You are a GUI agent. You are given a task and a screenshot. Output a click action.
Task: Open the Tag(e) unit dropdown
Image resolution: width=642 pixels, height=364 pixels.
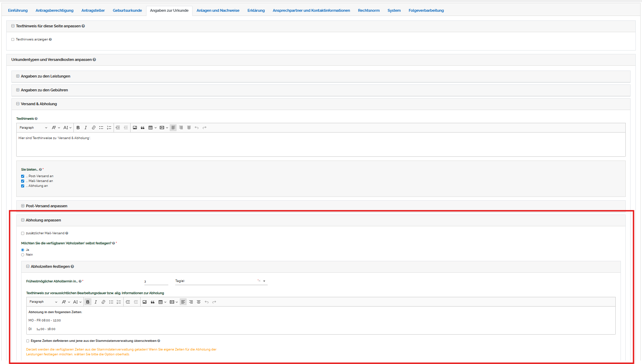pyautogui.click(x=264, y=281)
